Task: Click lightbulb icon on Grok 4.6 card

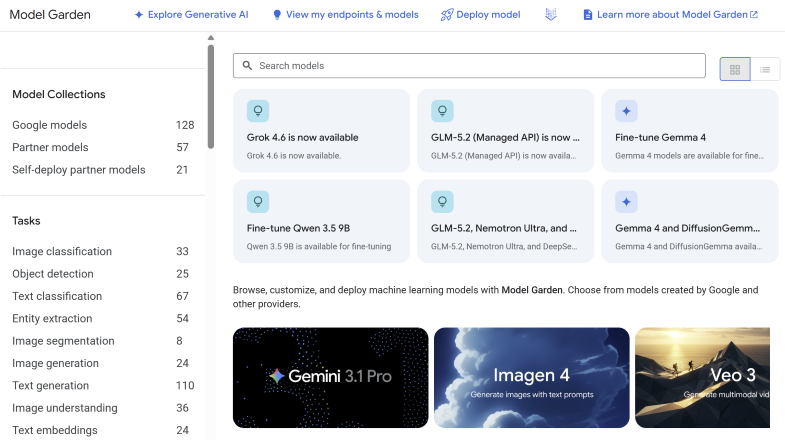Action: (x=258, y=111)
